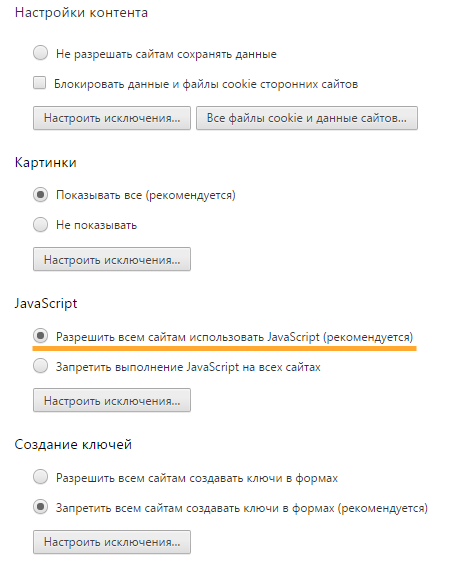Open 'Все файлы cookie и данные сайтов...'
The image size is (466, 570).
(307, 118)
